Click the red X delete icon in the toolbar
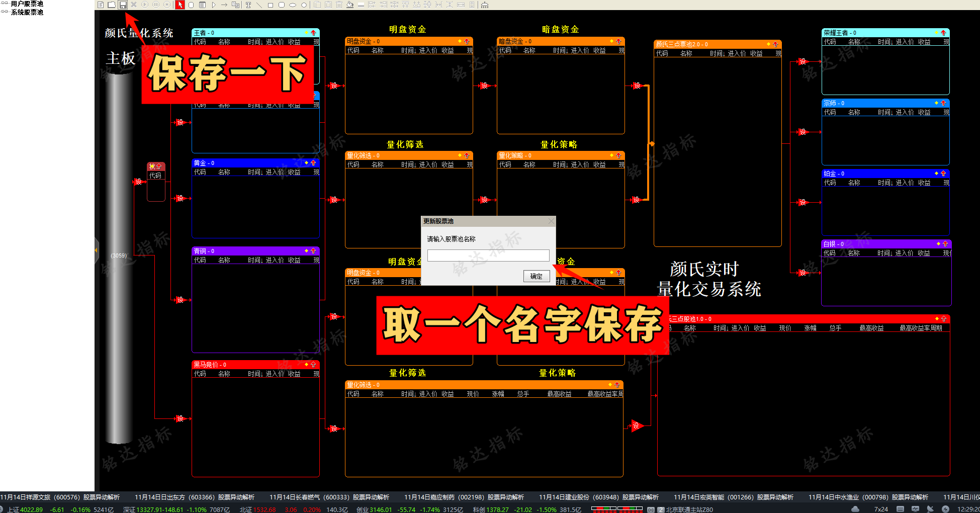The image size is (980, 513). click(x=133, y=5)
